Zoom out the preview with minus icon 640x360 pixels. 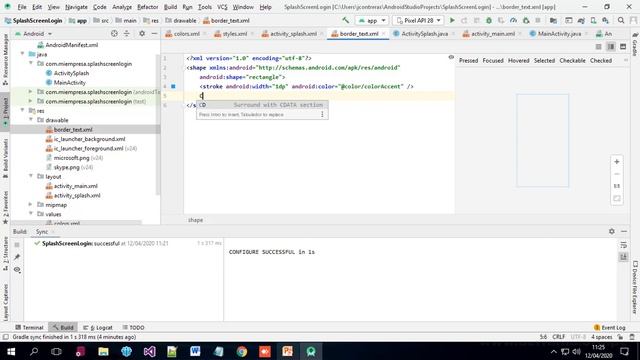click(x=617, y=174)
